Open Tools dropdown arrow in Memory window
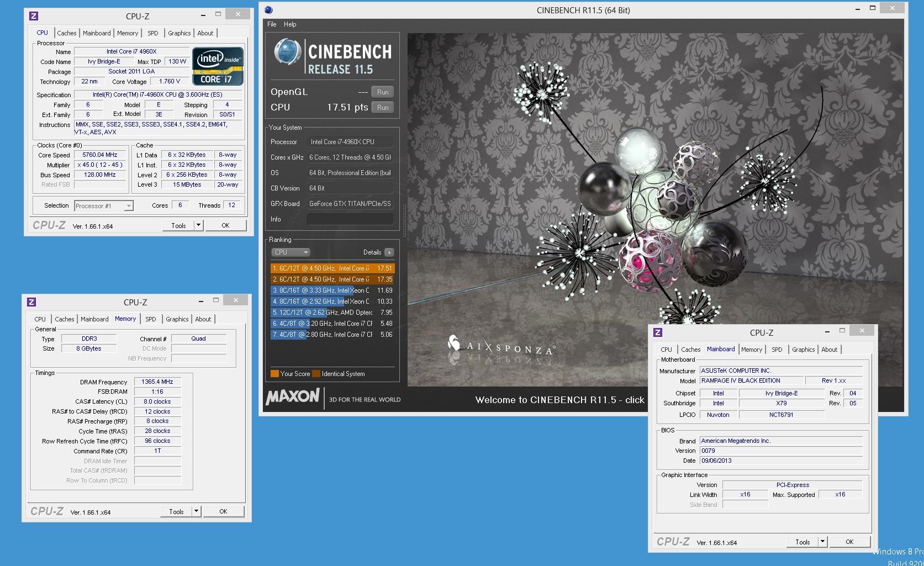Screen dimensions: 924x566 [197, 511]
